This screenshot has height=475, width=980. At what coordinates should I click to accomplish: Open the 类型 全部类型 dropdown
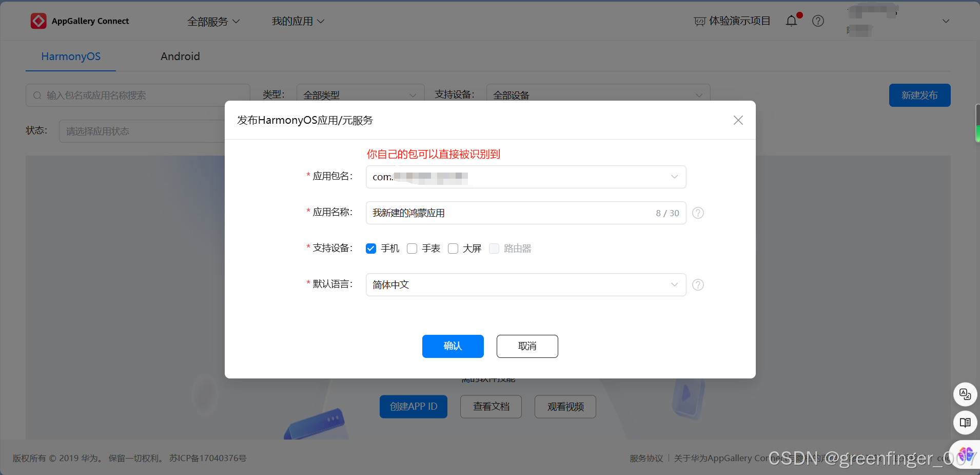pyautogui.click(x=360, y=95)
